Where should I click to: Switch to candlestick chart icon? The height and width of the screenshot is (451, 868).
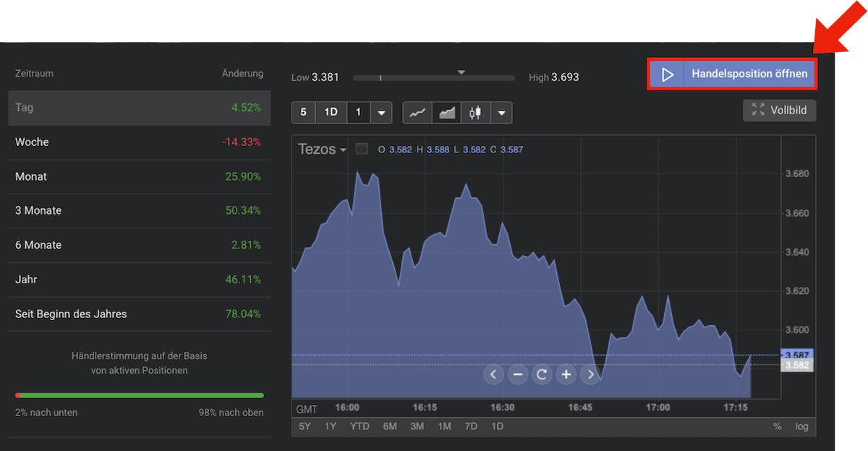[x=475, y=113]
